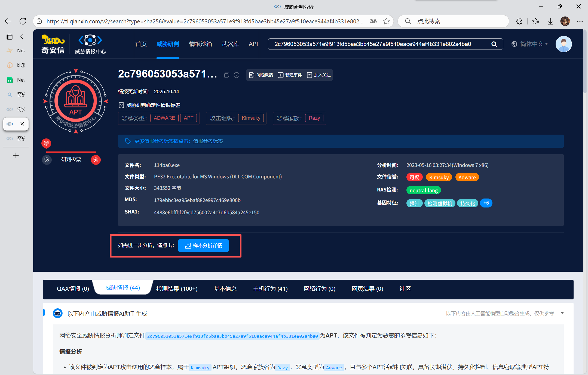Open 样本分析详情 button
This screenshot has width=588, height=375.
pos(203,246)
